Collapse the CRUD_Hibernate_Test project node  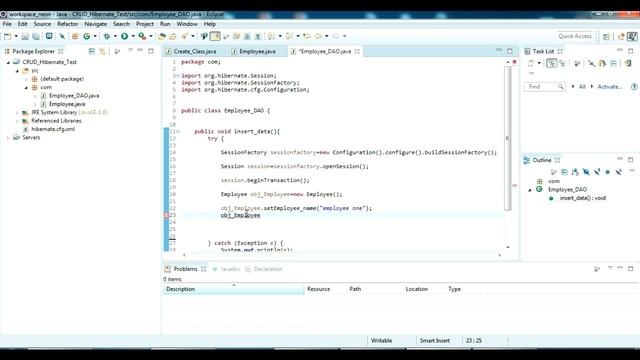point(8,62)
